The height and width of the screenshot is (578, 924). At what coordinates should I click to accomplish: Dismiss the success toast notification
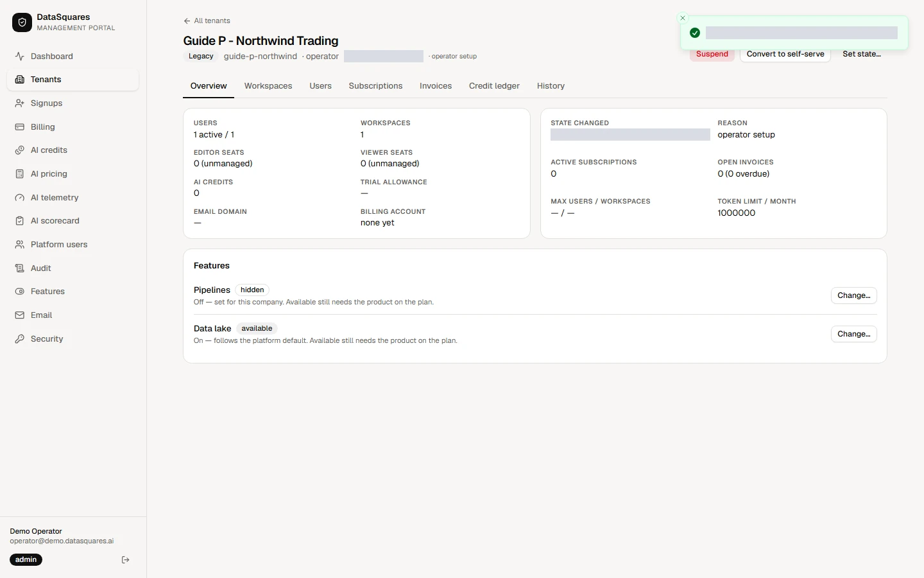[683, 18]
